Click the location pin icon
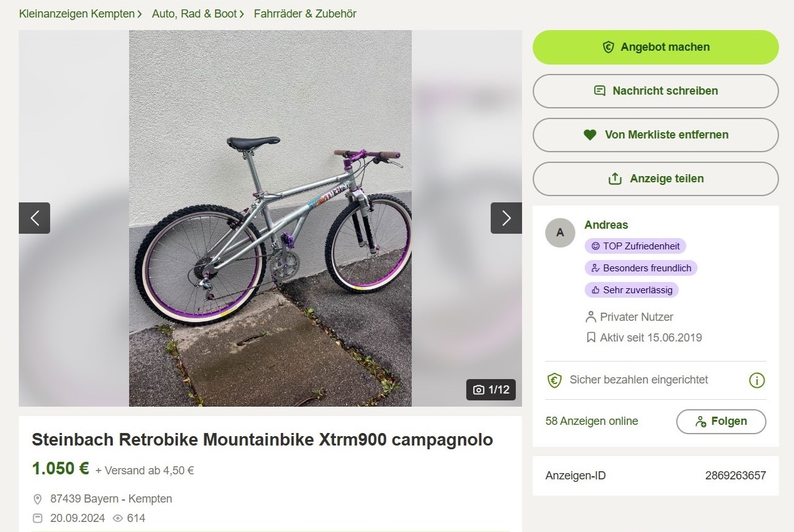This screenshot has width=794, height=532. 38,499
